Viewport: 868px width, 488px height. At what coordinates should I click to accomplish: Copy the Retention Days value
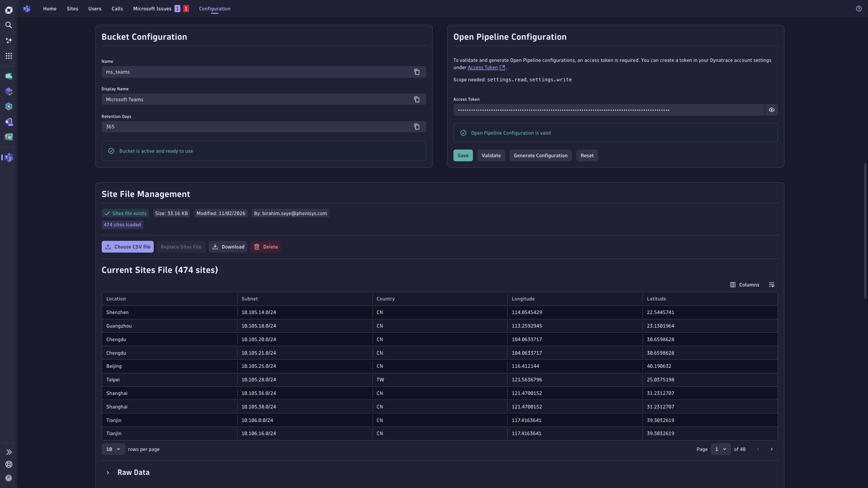pos(417,127)
